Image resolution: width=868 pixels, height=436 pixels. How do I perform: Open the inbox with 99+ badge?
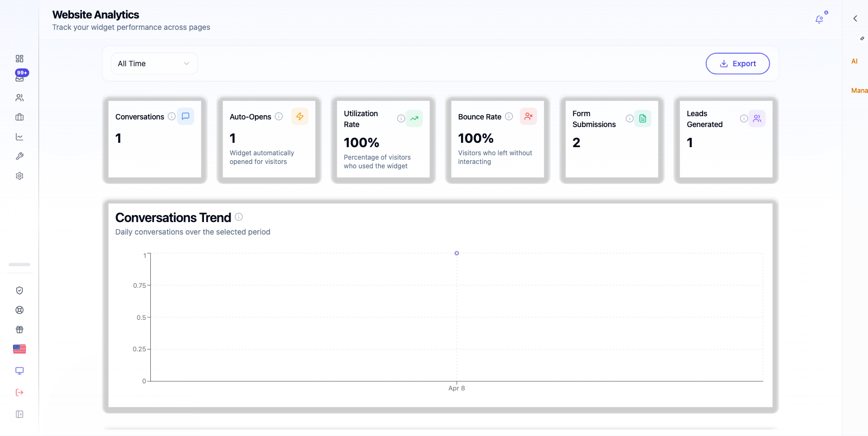[20, 78]
